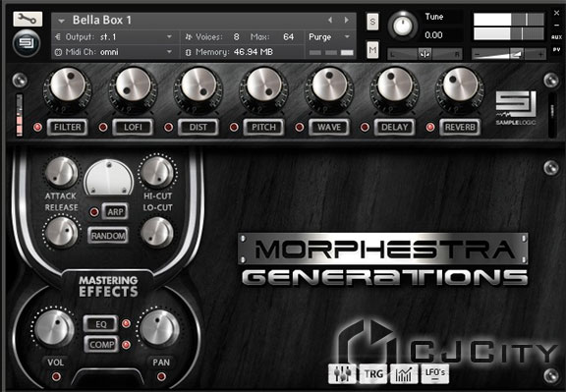Viewport: 566px width, 392px height.
Task: Click the pan L-R slider
Action: point(424,54)
